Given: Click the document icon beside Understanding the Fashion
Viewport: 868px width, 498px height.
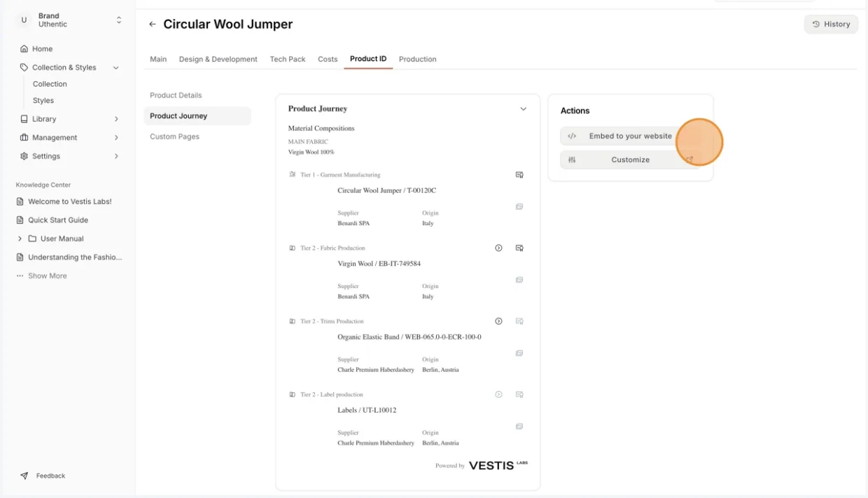Looking at the screenshot, I should coord(20,257).
